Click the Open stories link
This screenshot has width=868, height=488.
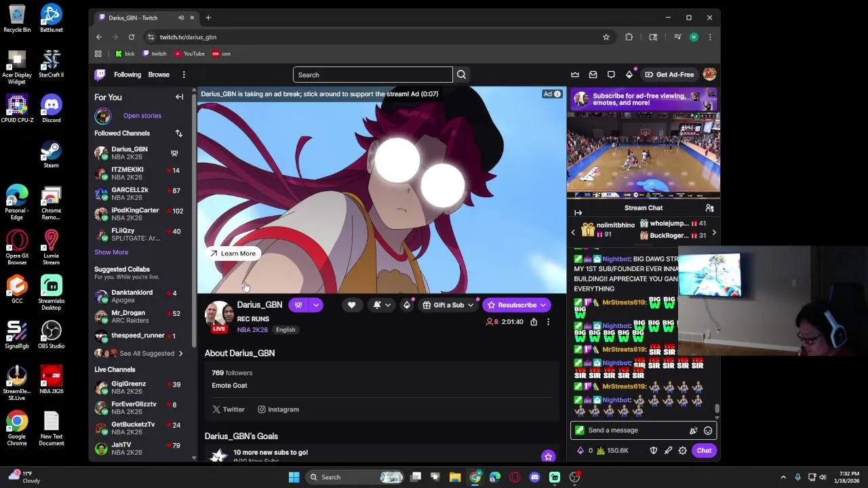(142, 116)
